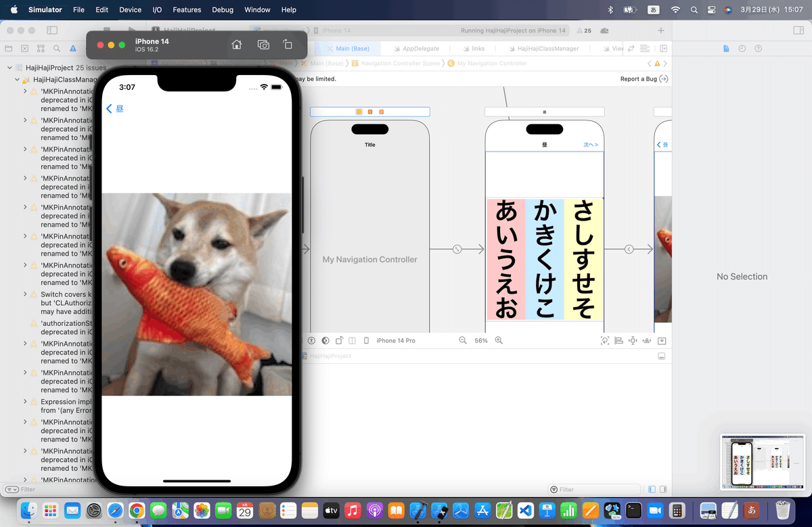Click the plus Library button in toolbar

coord(661,30)
